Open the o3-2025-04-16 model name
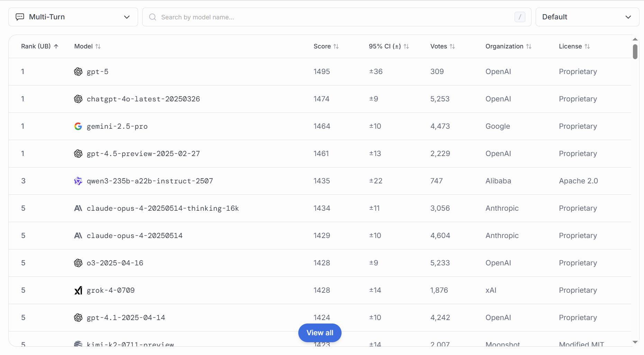Image resolution: width=644 pixels, height=355 pixels. tap(115, 263)
